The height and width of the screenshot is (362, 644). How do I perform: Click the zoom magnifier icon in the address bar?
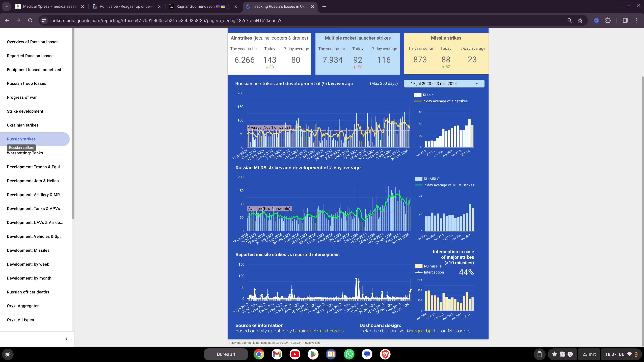tap(570, 20)
